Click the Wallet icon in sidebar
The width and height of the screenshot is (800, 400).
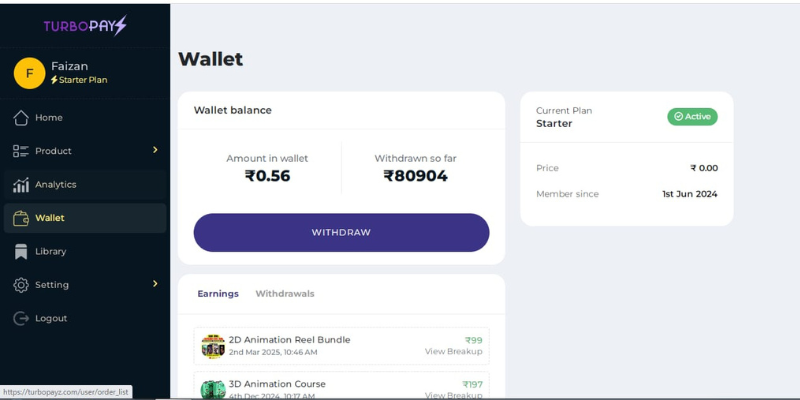pyautogui.click(x=21, y=218)
